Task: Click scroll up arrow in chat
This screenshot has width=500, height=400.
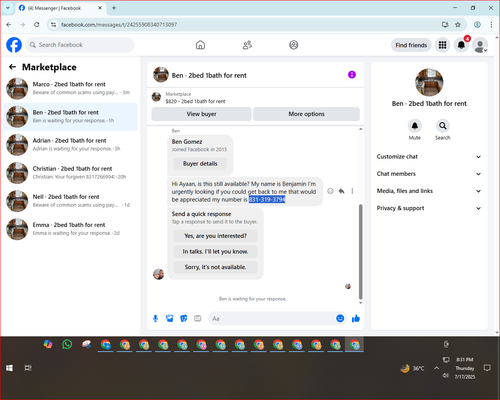Action: pos(360,129)
